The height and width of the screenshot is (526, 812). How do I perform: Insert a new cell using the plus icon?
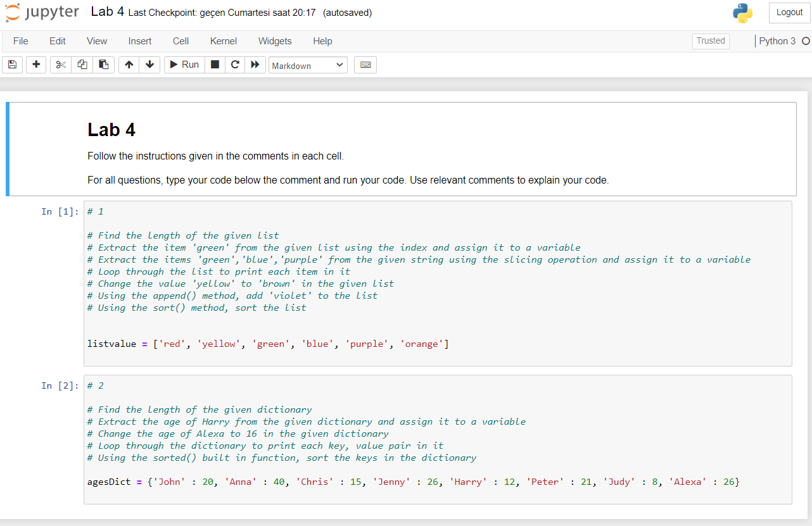(x=35, y=64)
